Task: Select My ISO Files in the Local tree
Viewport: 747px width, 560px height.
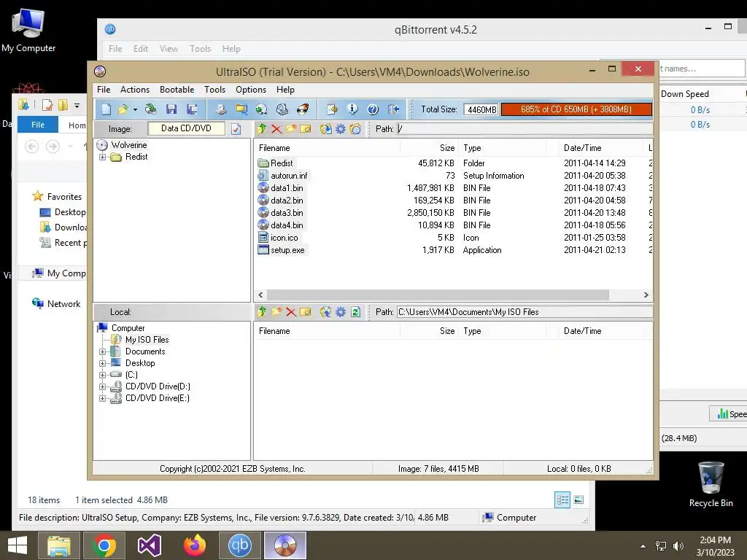Action: coord(147,340)
